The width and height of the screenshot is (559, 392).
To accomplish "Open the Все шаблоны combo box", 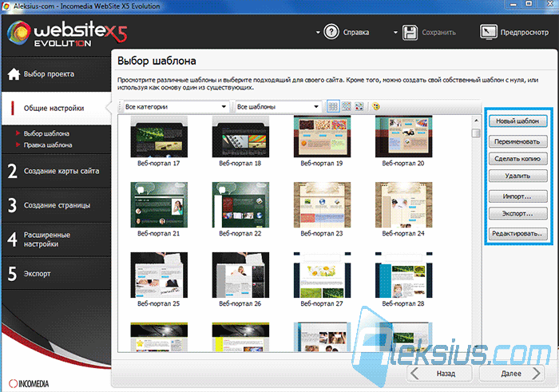I will click(277, 106).
